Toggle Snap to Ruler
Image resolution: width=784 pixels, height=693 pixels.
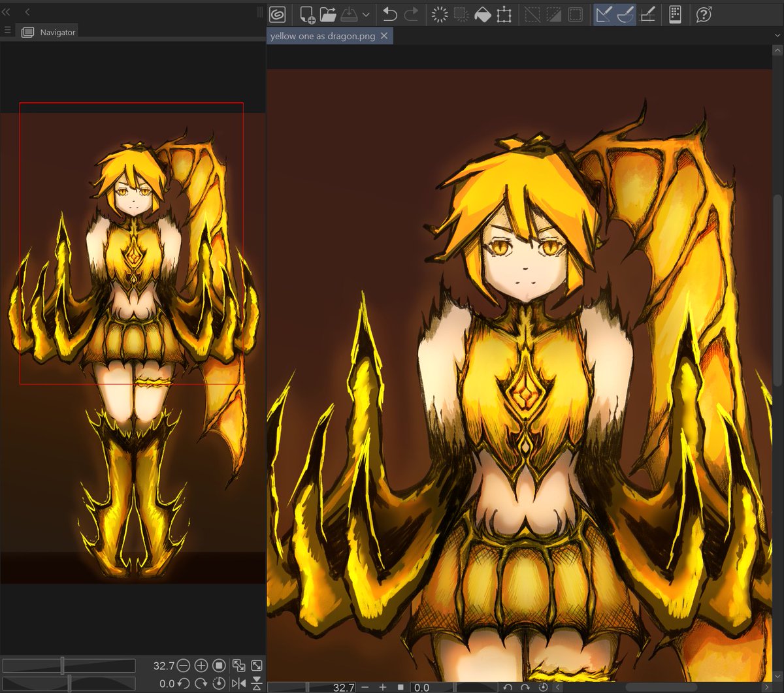(604, 14)
